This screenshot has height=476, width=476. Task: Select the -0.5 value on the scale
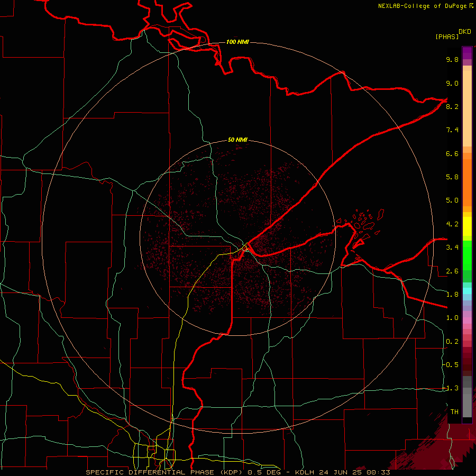(450, 365)
